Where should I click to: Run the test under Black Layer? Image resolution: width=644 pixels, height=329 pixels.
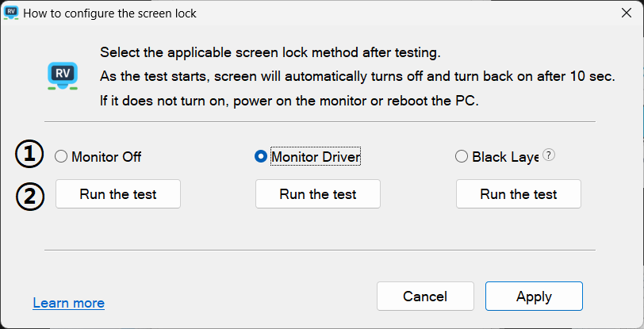tap(519, 194)
